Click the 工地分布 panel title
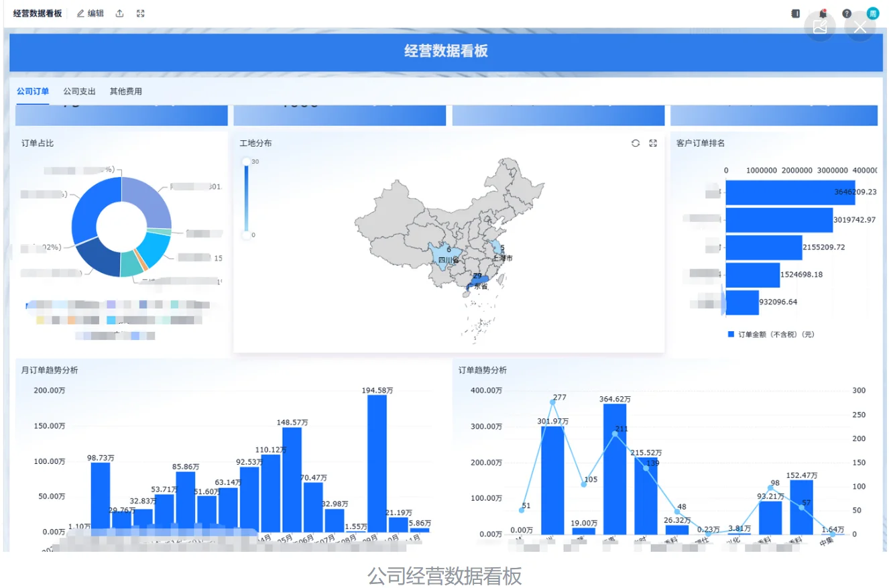This screenshot has height=588, width=889. (255, 143)
